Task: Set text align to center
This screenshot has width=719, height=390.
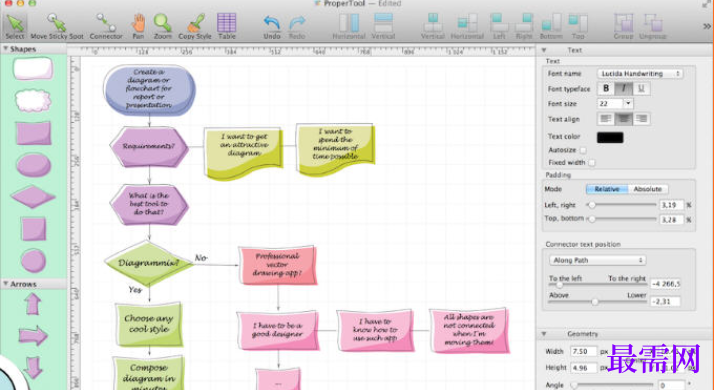Action: pyautogui.click(x=623, y=119)
